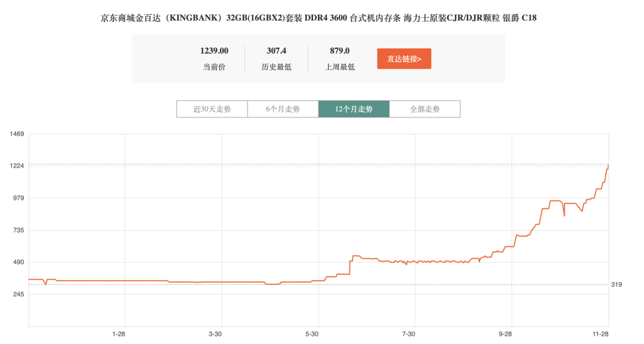Click the 3-30 date axis label
Image resolution: width=644 pixels, height=344 pixels.
pyautogui.click(x=215, y=334)
